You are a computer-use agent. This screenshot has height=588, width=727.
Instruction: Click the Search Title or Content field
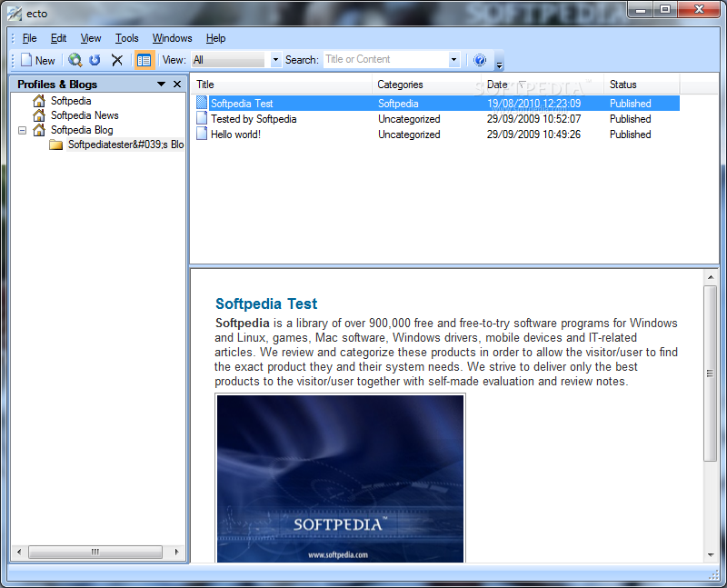(386, 59)
